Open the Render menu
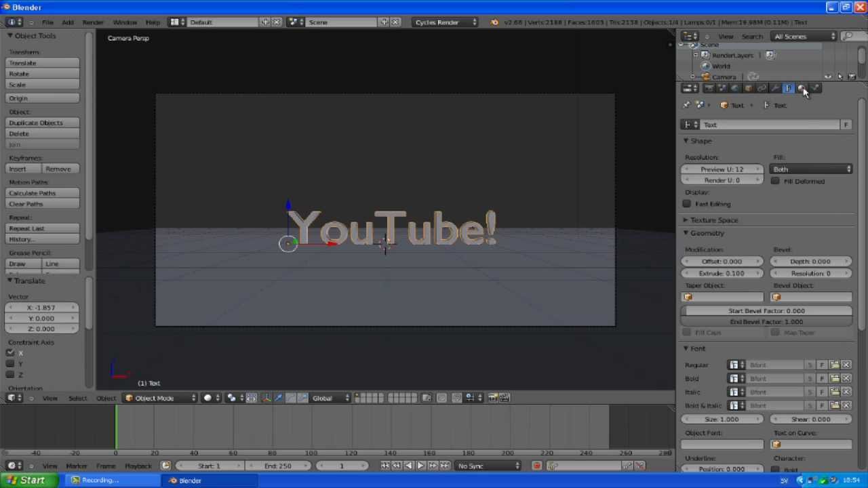The width and height of the screenshot is (868, 488). (93, 22)
